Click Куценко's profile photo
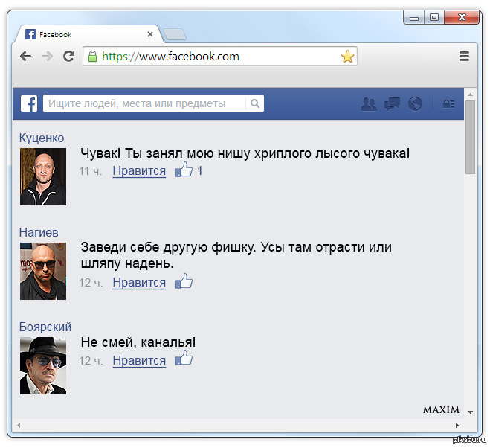 click(43, 177)
